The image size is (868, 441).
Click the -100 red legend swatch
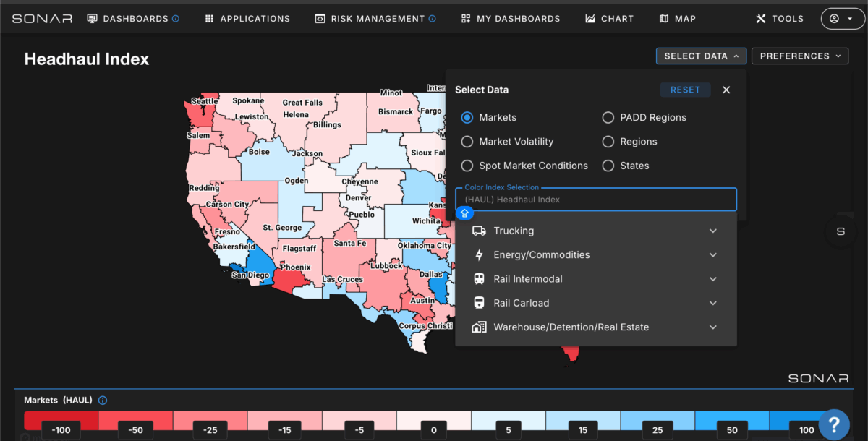(x=61, y=421)
